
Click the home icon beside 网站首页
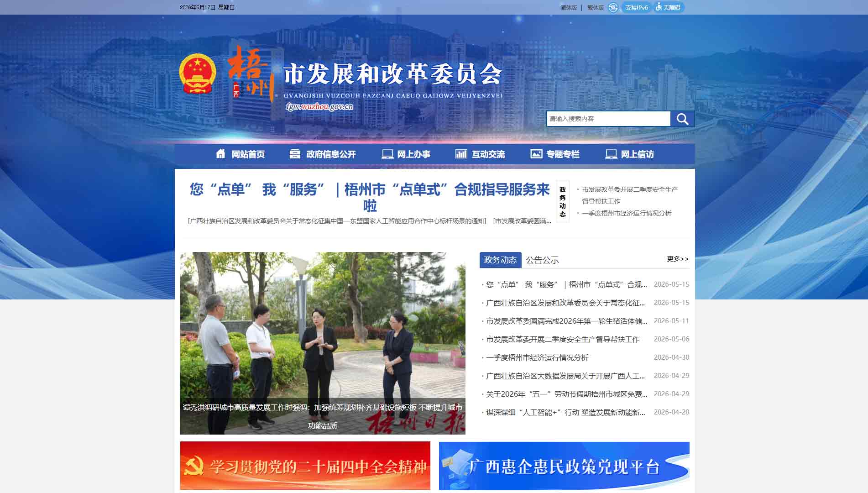coord(220,154)
